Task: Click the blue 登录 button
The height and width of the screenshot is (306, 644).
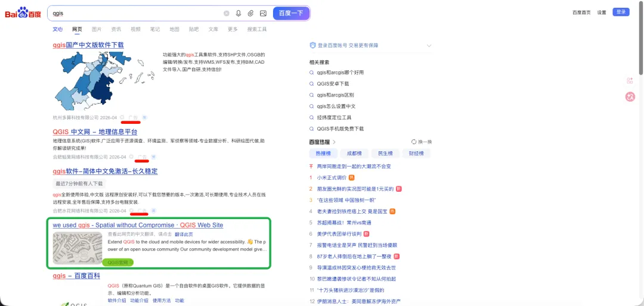Action: (x=621, y=12)
